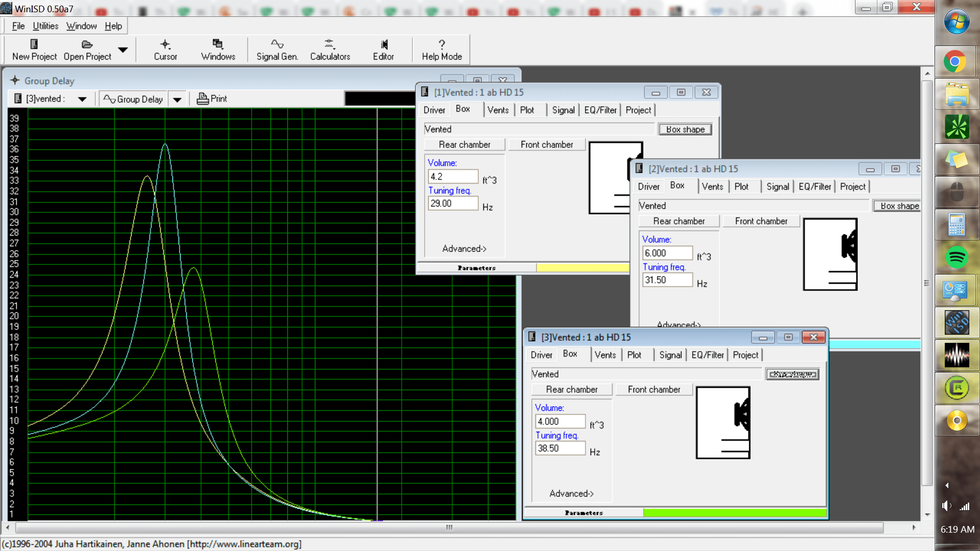The image size is (980, 551).
Task: Click the Volume field showing 4.000
Action: [x=560, y=421]
